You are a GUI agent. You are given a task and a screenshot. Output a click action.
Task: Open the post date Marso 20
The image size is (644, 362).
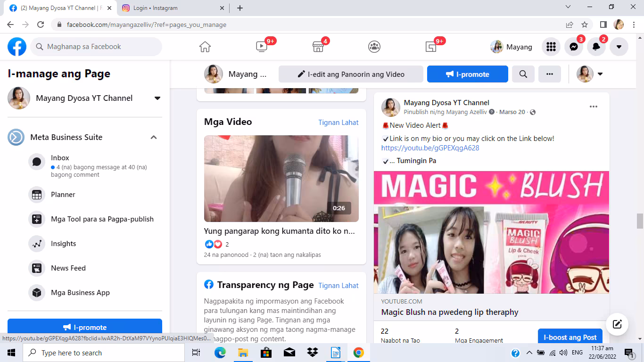[512, 112]
